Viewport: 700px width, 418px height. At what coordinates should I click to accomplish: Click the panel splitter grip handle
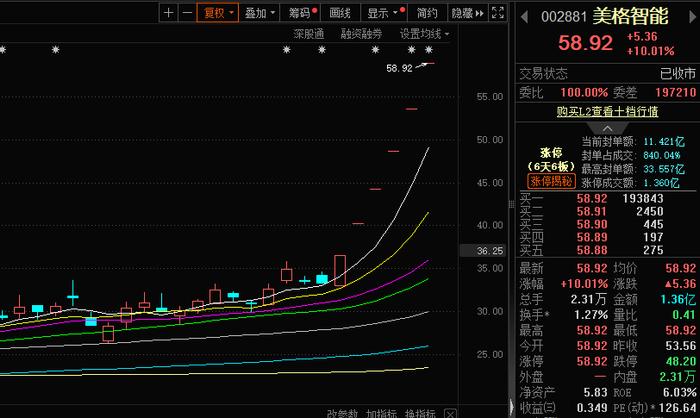(x=512, y=205)
